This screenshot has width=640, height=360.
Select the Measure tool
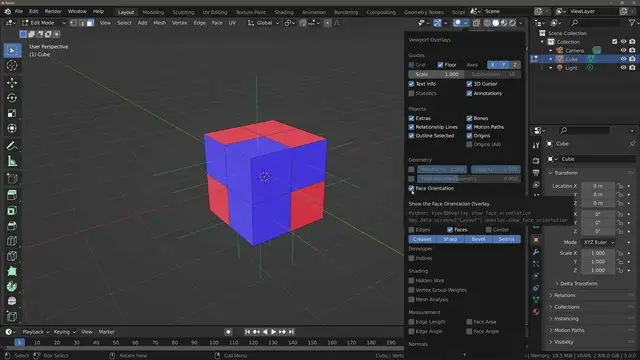pos(12,161)
